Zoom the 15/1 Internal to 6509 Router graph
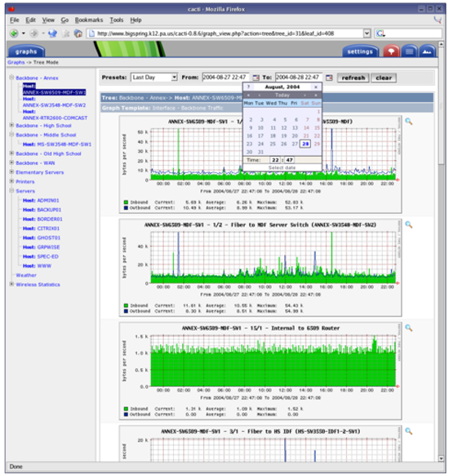The height and width of the screenshot is (476, 449). tap(409, 328)
